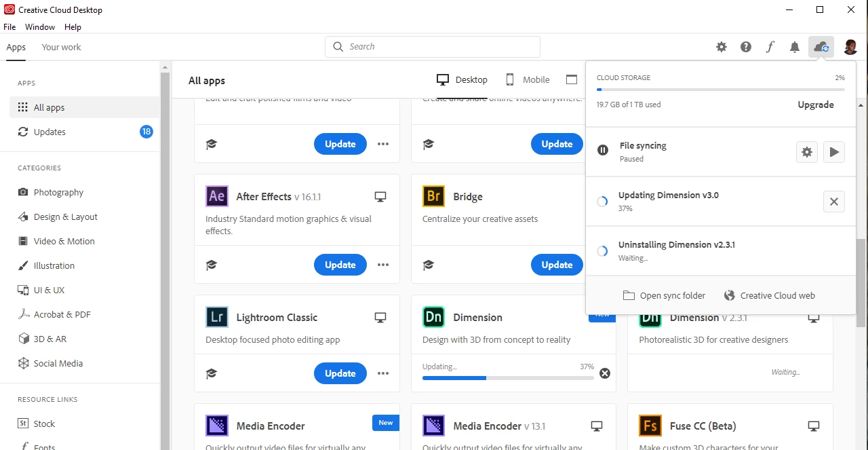The image size is (868, 450).
Task: Click the Dimension app icon in updating card
Action: (433, 317)
